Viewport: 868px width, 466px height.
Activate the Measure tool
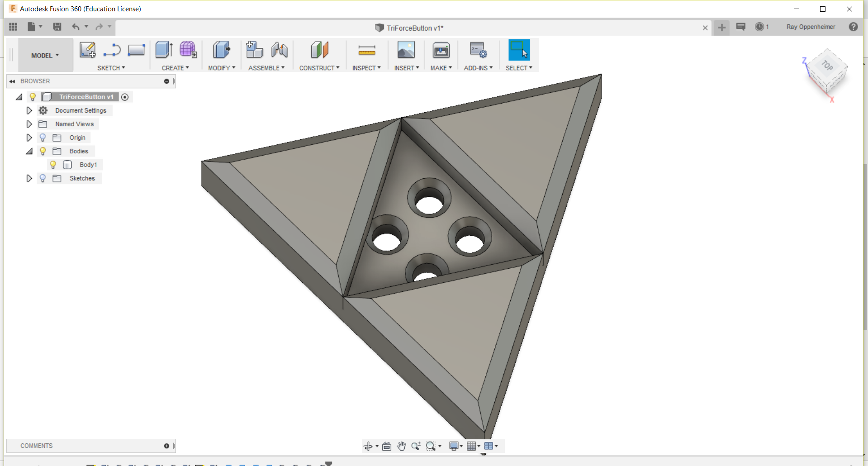coord(367,50)
